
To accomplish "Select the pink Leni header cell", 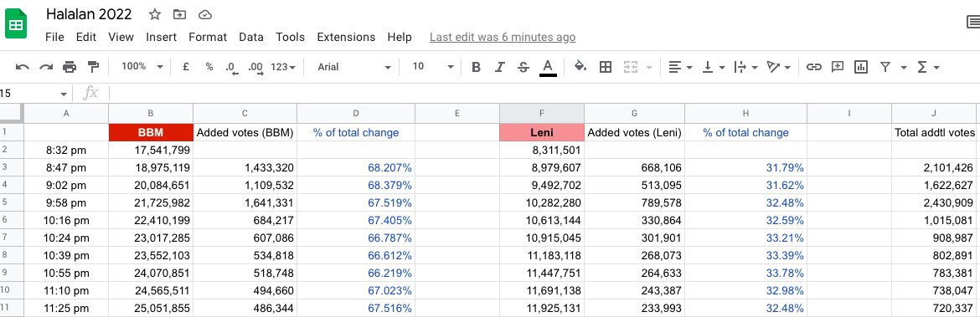I will pos(542,132).
